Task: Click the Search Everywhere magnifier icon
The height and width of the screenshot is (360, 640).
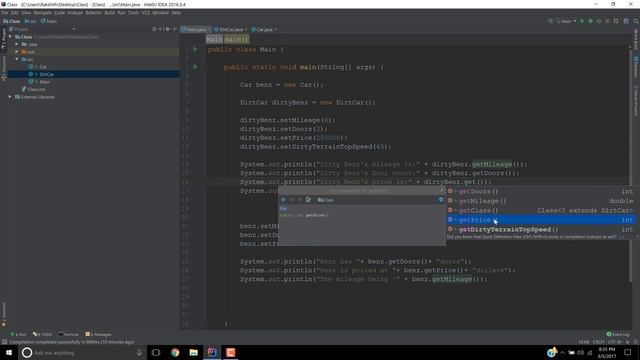Action: pos(636,21)
